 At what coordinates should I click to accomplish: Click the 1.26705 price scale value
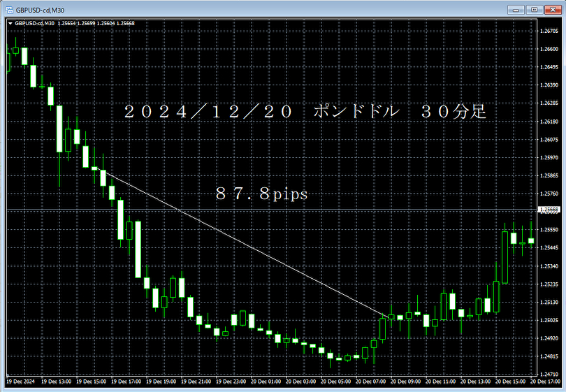549,31
